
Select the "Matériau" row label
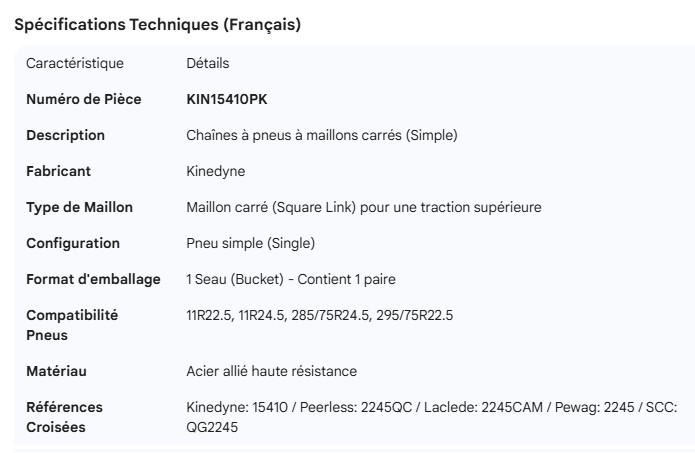56,371
